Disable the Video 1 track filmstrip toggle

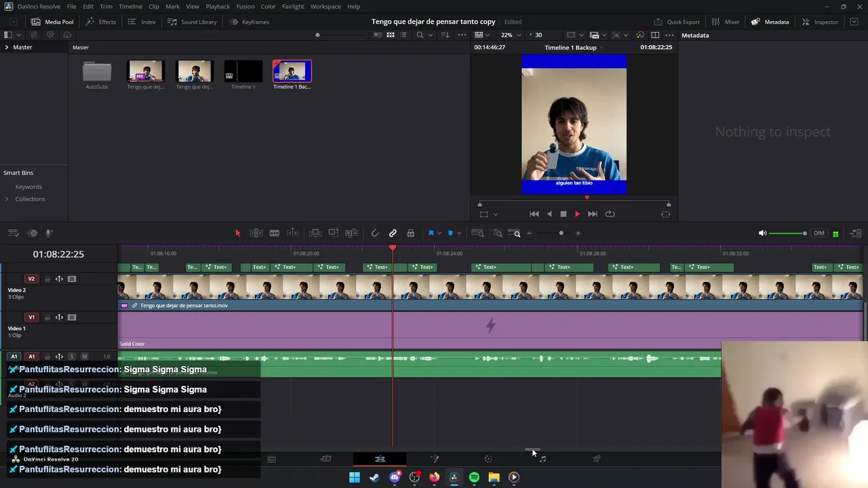click(72, 317)
